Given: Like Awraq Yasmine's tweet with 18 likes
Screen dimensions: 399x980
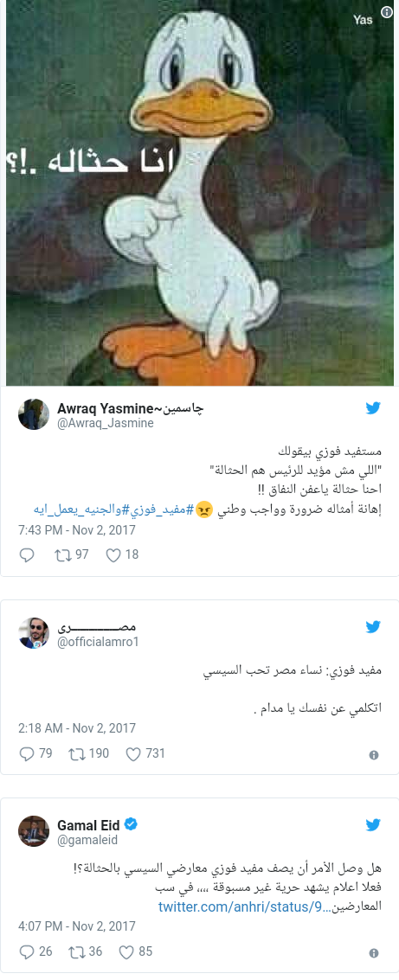Looking at the screenshot, I should [122, 554].
